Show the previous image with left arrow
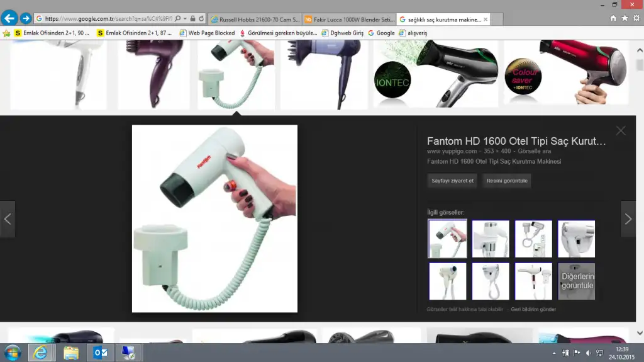 point(8,219)
